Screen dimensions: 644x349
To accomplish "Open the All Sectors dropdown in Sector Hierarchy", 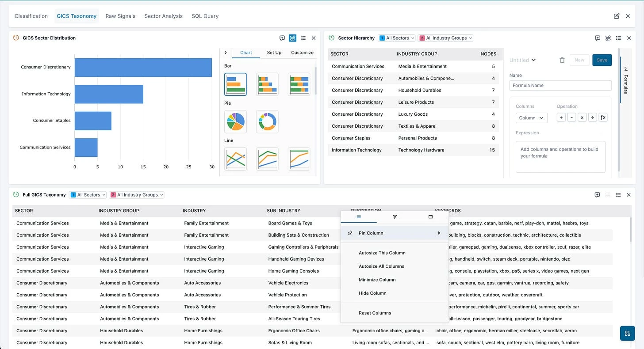I will 397,38.
